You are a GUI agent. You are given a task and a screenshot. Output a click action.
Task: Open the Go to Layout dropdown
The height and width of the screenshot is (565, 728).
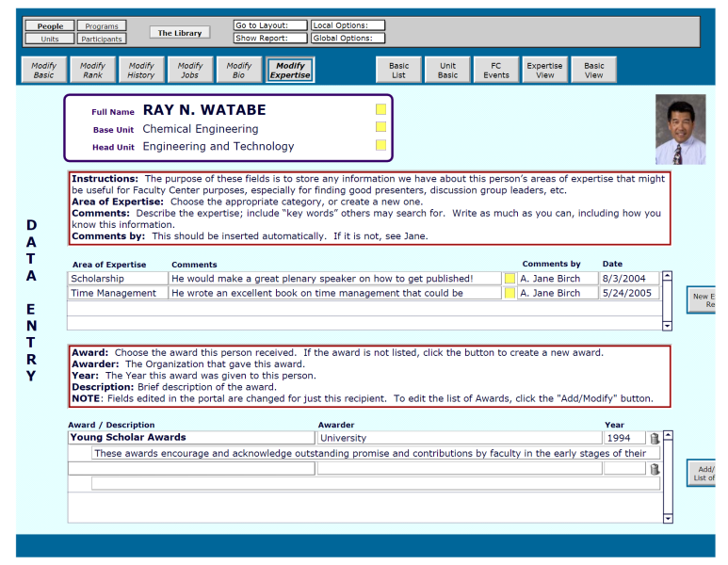pyautogui.click(x=270, y=25)
